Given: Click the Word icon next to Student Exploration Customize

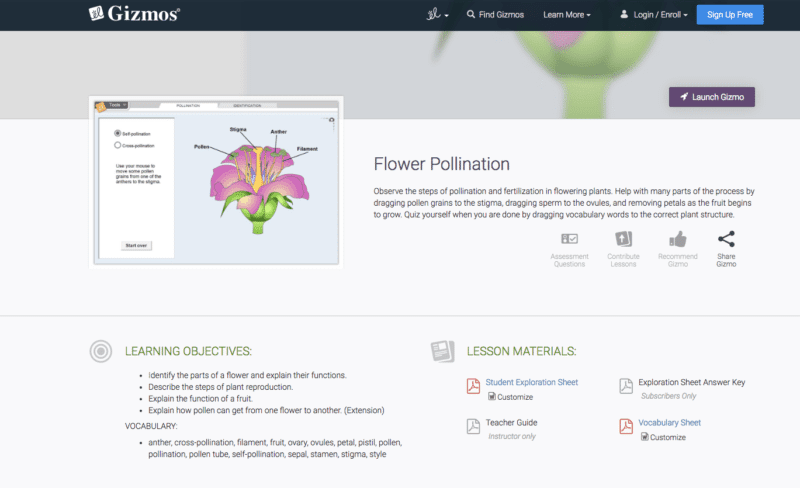Looking at the screenshot, I should [492, 397].
